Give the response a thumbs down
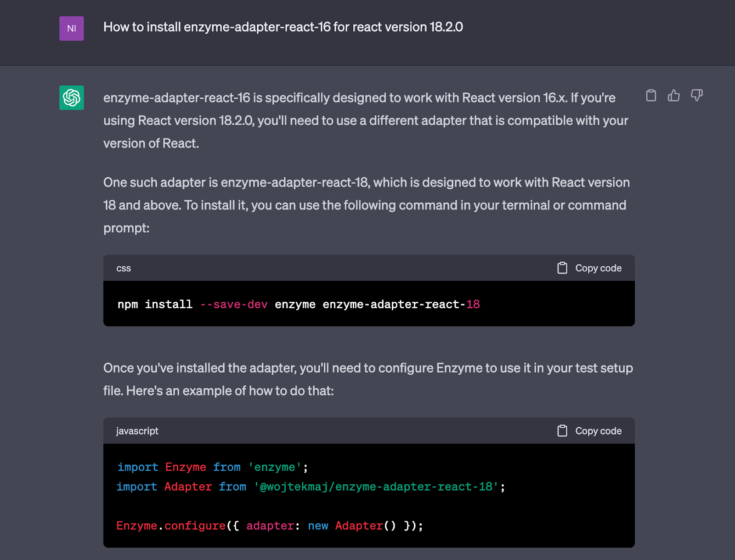735x560 pixels. coord(697,96)
